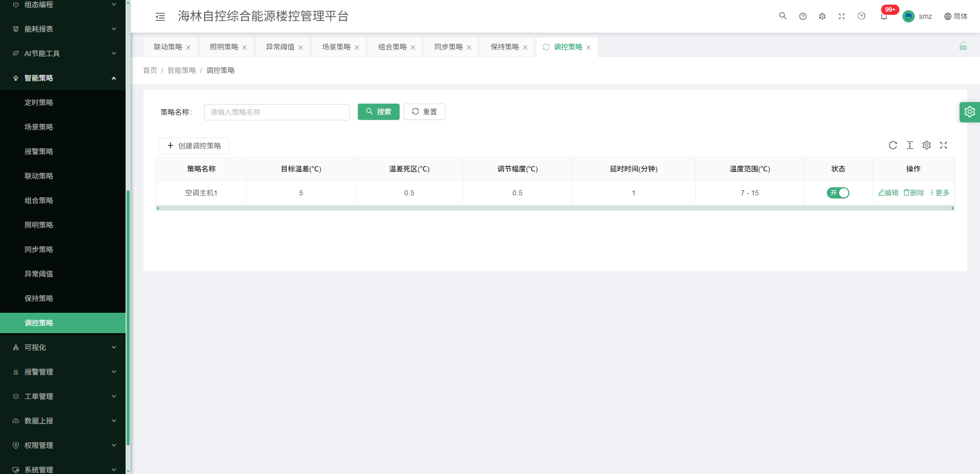Switch to the 场景策略 tab

tap(336, 47)
